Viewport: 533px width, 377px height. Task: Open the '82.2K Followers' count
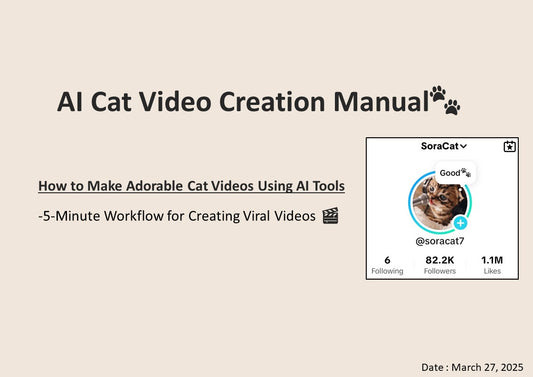[440, 265]
